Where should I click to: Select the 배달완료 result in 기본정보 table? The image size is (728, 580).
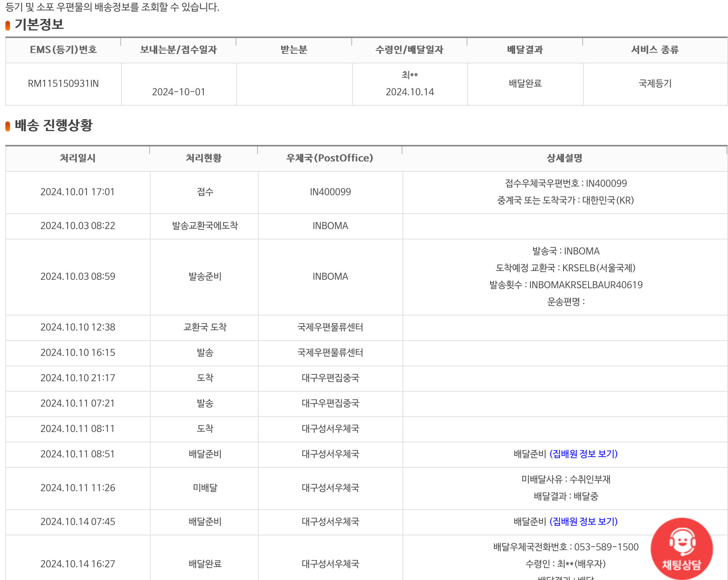click(525, 83)
